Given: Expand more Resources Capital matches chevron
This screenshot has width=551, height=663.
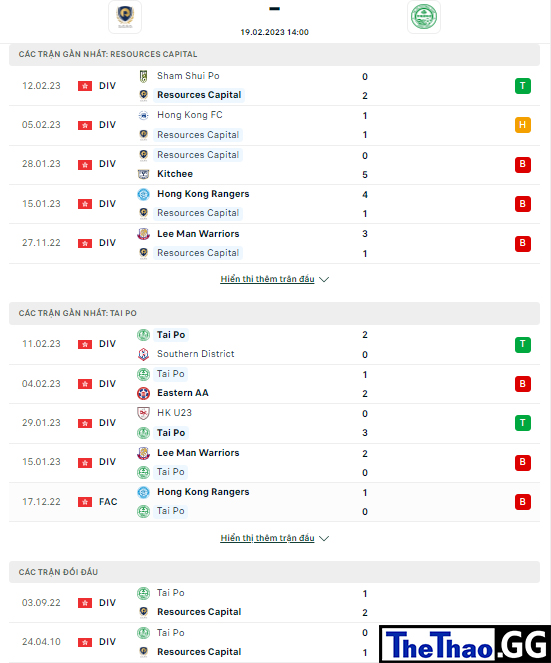Looking at the screenshot, I should pos(324,279).
